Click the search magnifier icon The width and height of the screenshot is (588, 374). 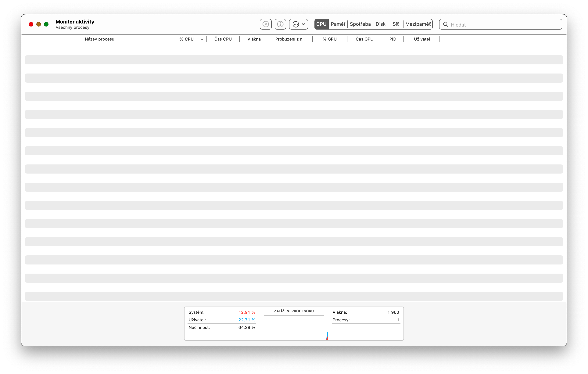point(445,24)
